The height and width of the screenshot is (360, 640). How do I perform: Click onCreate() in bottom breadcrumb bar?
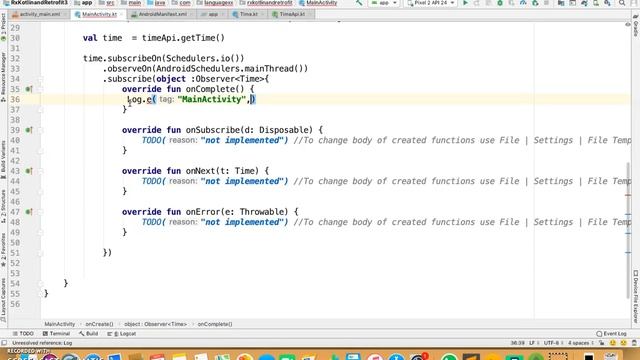coord(99,324)
